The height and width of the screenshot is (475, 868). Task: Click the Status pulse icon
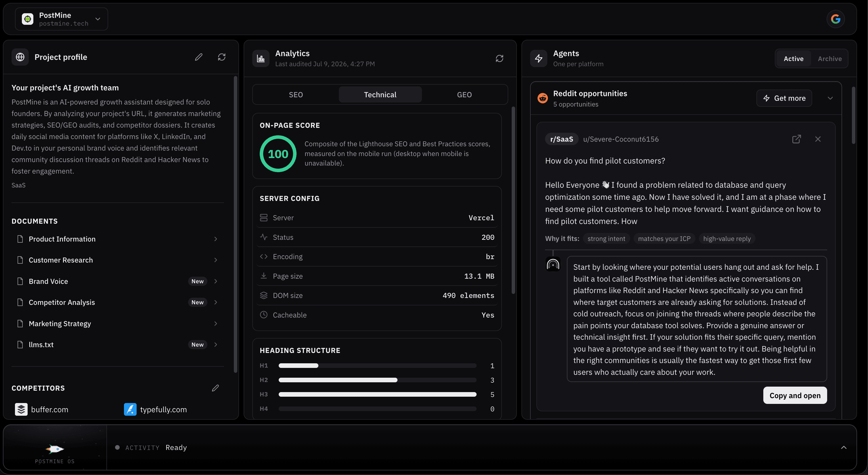(263, 237)
